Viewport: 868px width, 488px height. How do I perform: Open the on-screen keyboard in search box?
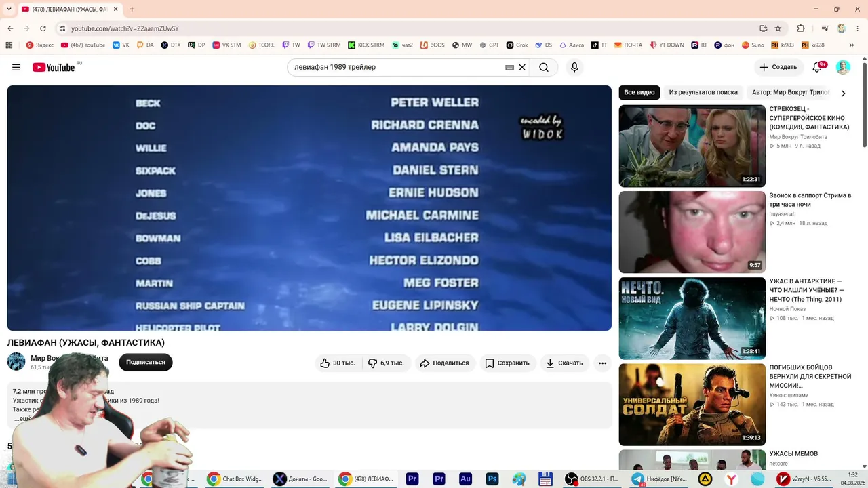pos(510,67)
